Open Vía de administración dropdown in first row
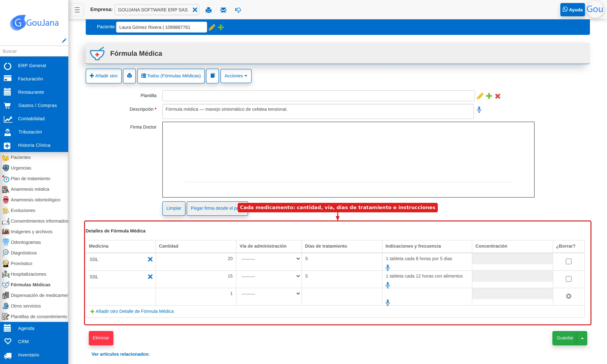This screenshot has height=364, width=607. [x=270, y=259]
